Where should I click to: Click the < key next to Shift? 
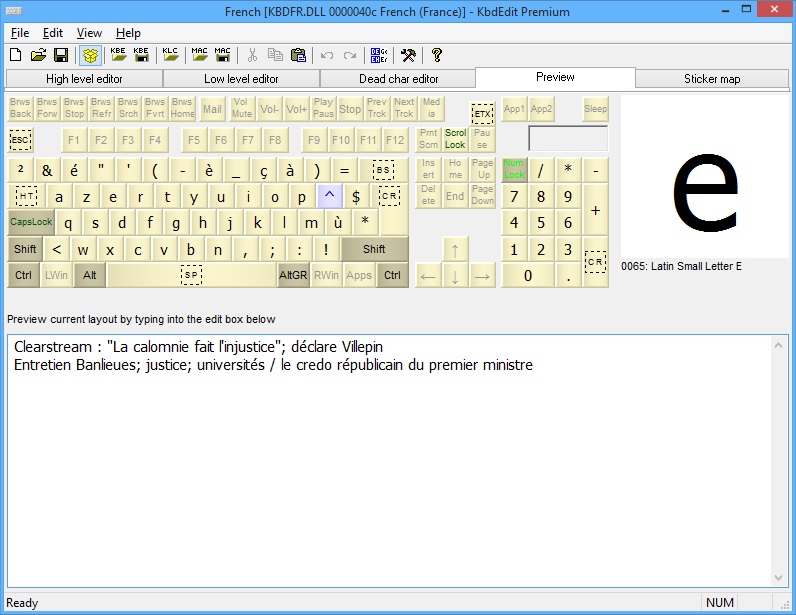56,249
